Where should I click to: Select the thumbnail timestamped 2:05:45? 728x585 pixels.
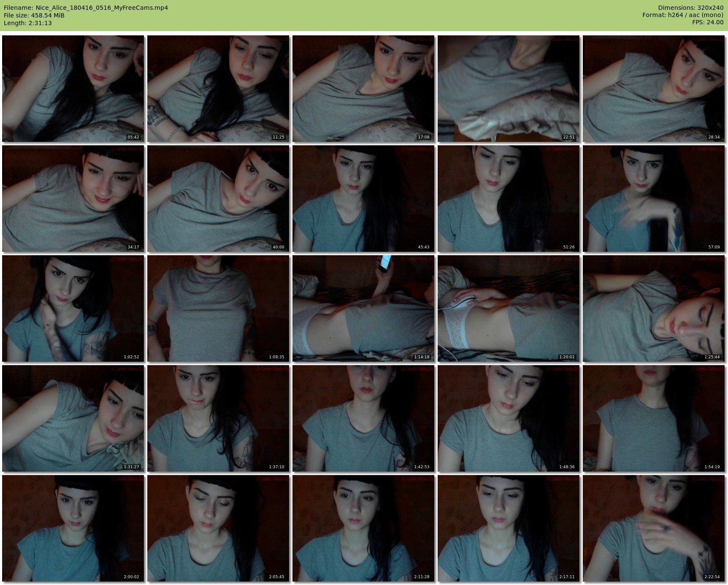(x=218, y=528)
